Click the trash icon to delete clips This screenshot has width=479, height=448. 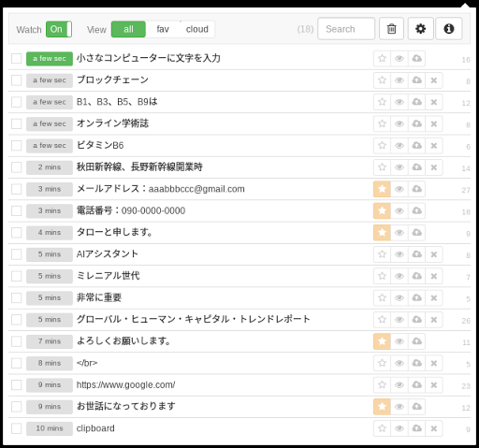tap(391, 29)
